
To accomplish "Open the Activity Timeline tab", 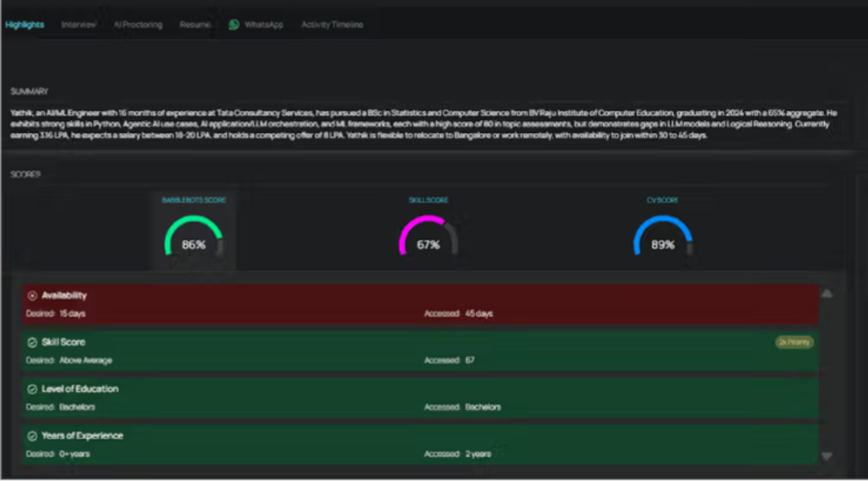I will 333,25.
